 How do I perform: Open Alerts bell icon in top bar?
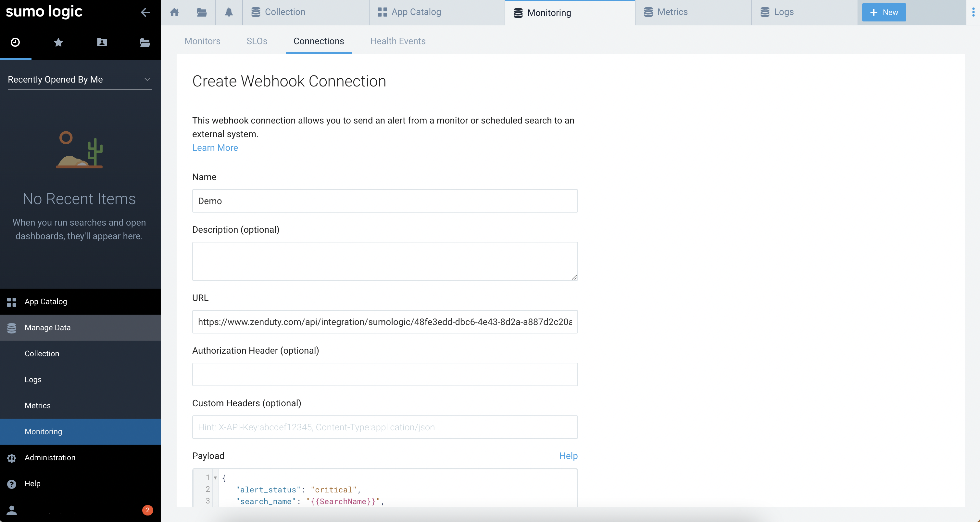coord(229,12)
